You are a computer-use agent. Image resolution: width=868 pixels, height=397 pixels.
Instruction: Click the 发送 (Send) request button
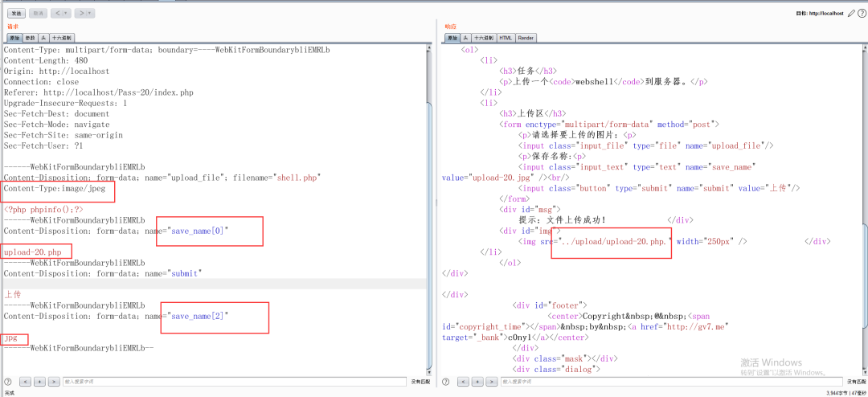pos(16,13)
